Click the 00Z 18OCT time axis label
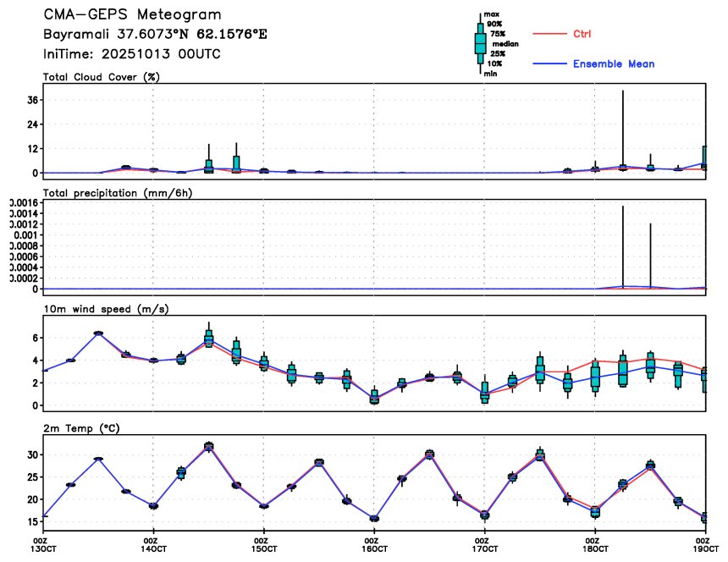 595,545
